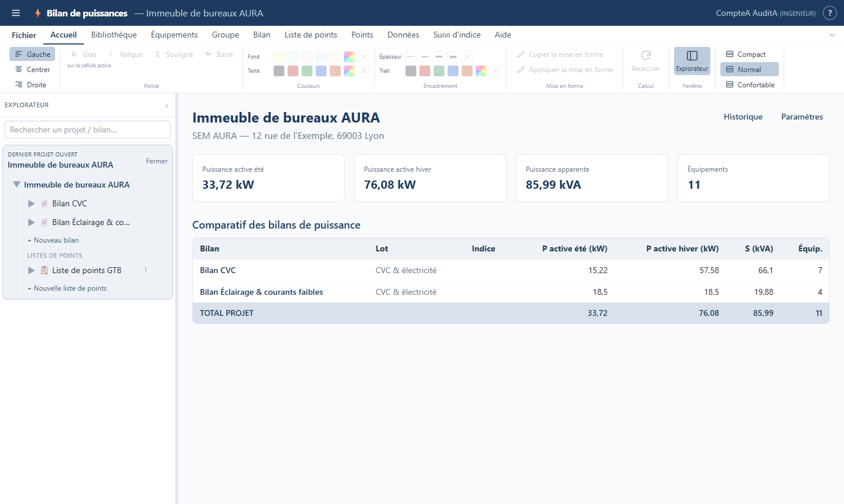
Task: Open the hamburger menu in title bar
Action: [16, 13]
